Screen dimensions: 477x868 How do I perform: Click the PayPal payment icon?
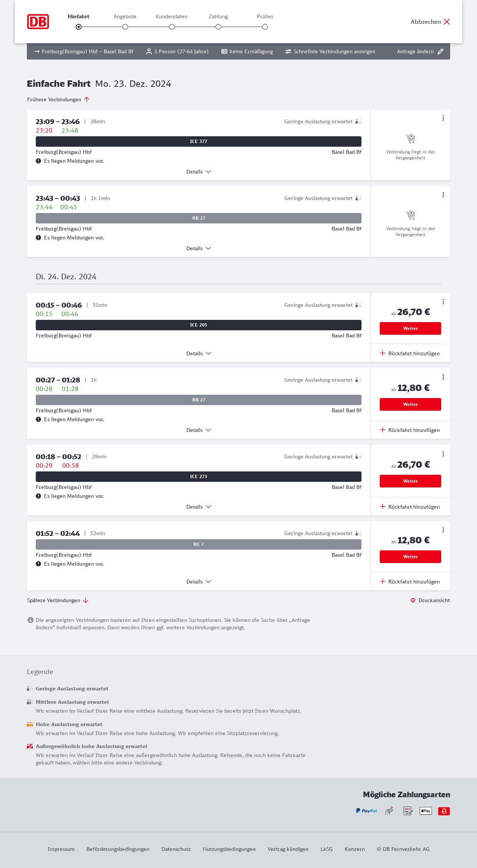point(366,811)
